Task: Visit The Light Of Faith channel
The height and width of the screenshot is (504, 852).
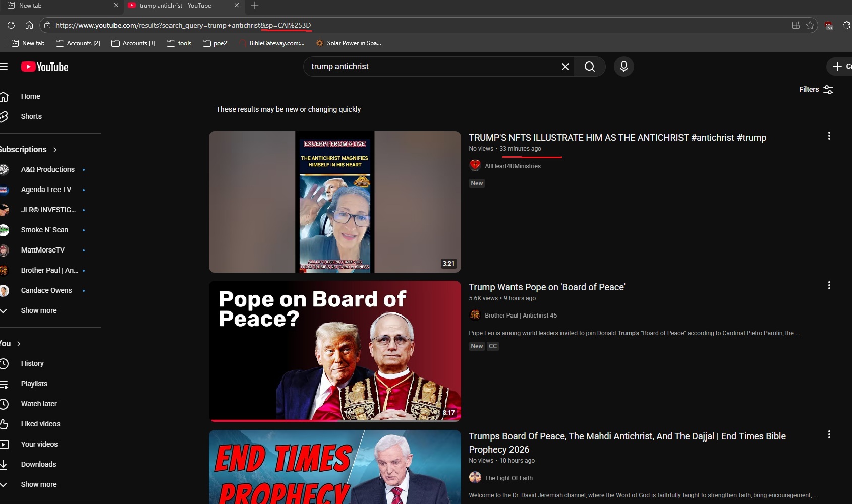Action: click(x=508, y=478)
